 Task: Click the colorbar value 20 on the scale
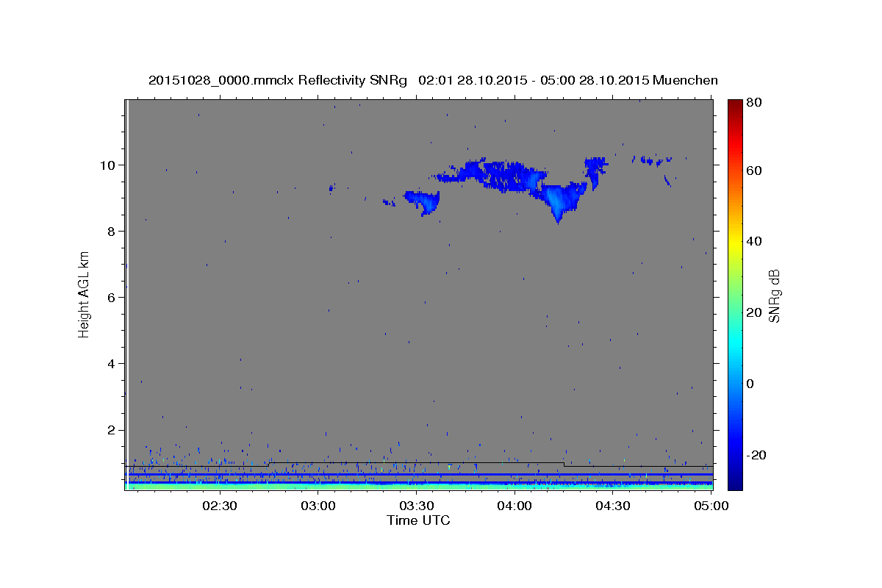click(753, 312)
